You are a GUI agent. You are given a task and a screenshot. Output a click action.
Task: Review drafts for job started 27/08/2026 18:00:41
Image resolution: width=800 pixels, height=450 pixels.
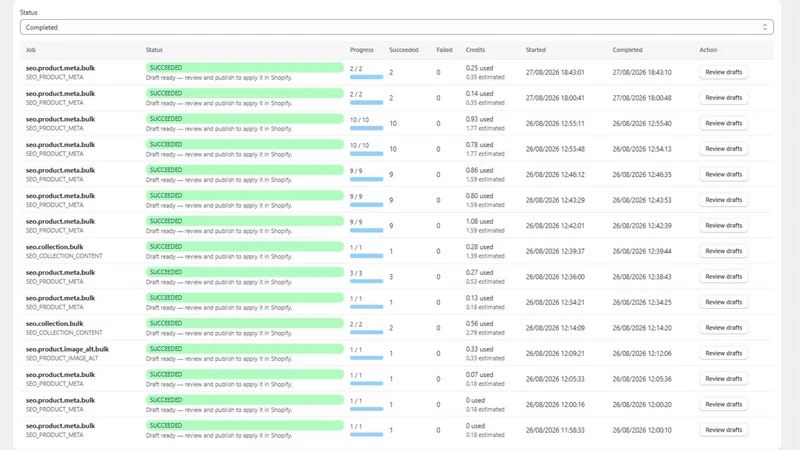coord(723,98)
